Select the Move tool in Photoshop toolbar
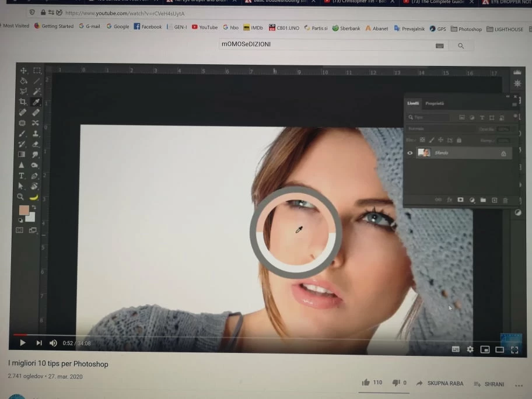532x399 pixels. pos(23,71)
